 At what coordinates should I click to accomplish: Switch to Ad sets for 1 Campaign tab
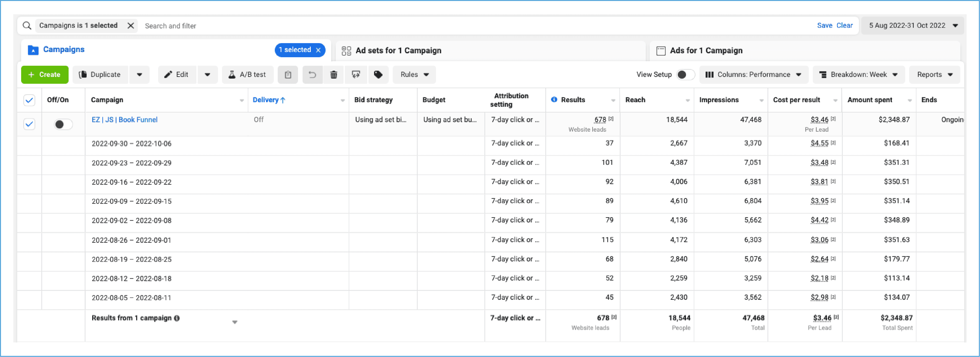pos(398,51)
